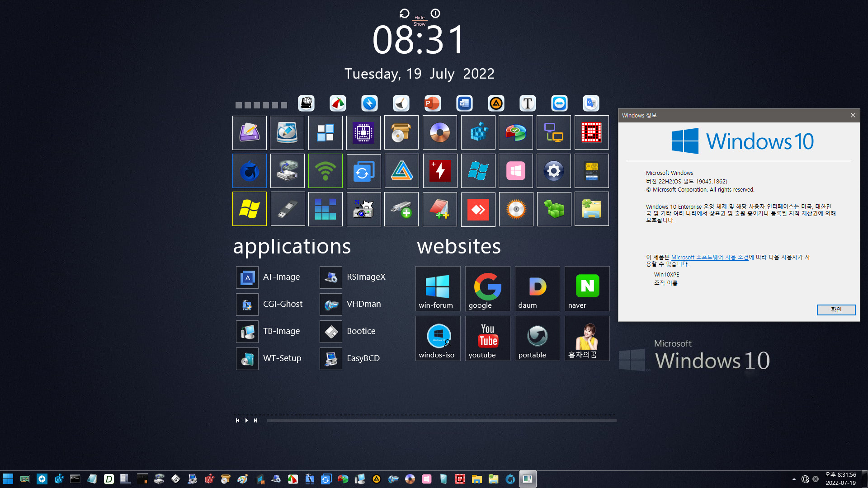Open the command prompt taskbar icon
868x488 pixels.
click(75, 479)
